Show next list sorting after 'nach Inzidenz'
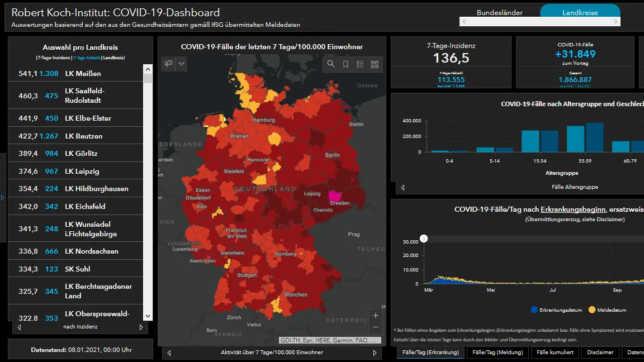 [x=141, y=327]
